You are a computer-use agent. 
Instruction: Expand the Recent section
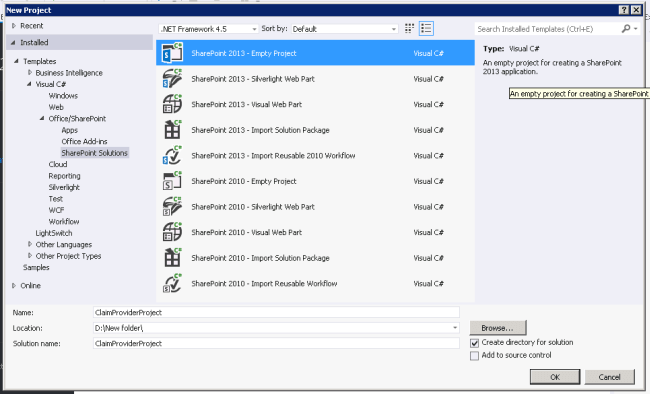(x=14, y=26)
